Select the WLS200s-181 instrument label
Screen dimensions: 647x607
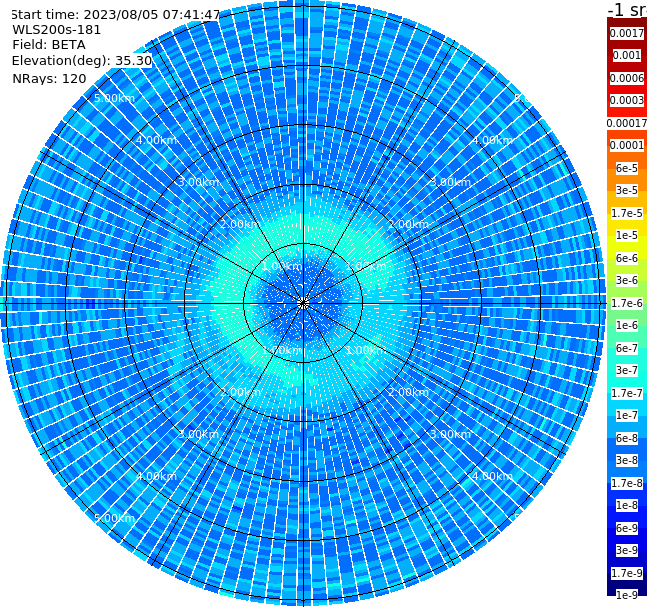pos(57,30)
